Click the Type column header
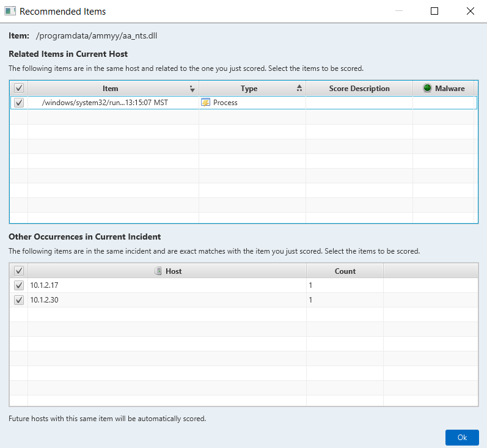Screen dimensions: 487x448 point(252,88)
